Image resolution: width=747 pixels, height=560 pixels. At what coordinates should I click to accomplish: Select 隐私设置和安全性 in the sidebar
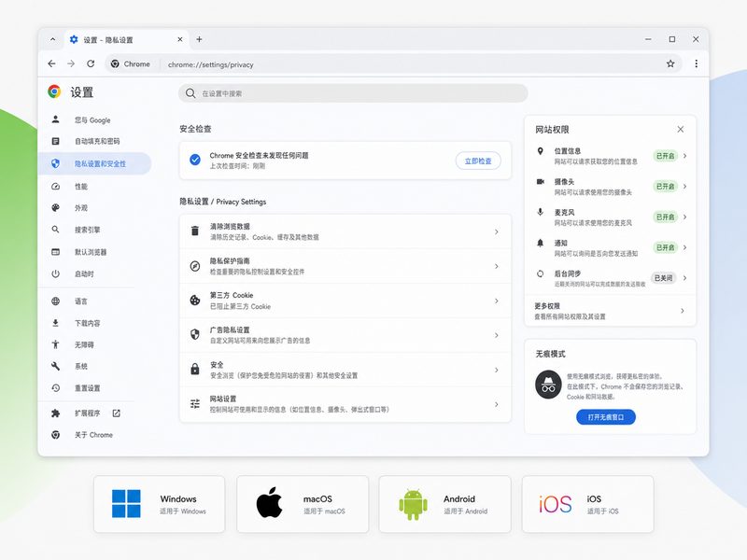pos(94,163)
